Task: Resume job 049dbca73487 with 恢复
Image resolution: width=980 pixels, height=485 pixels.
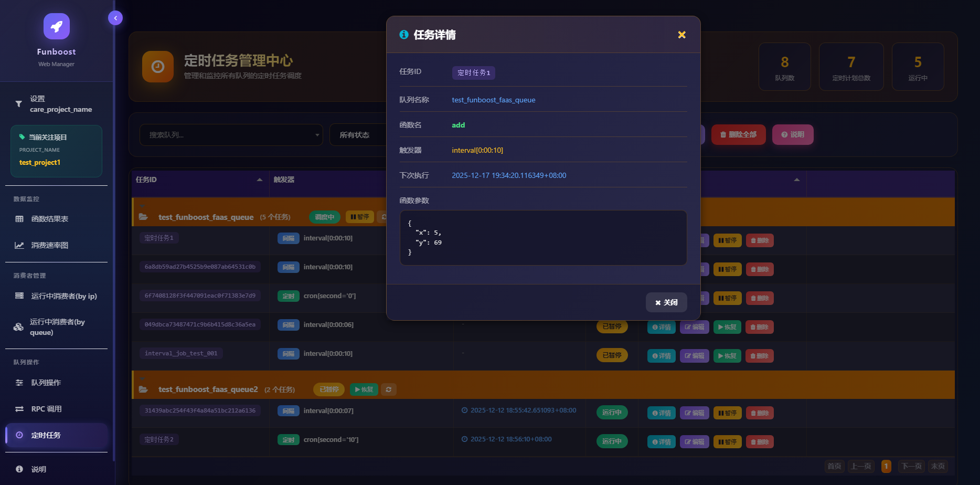Action: pyautogui.click(x=727, y=327)
